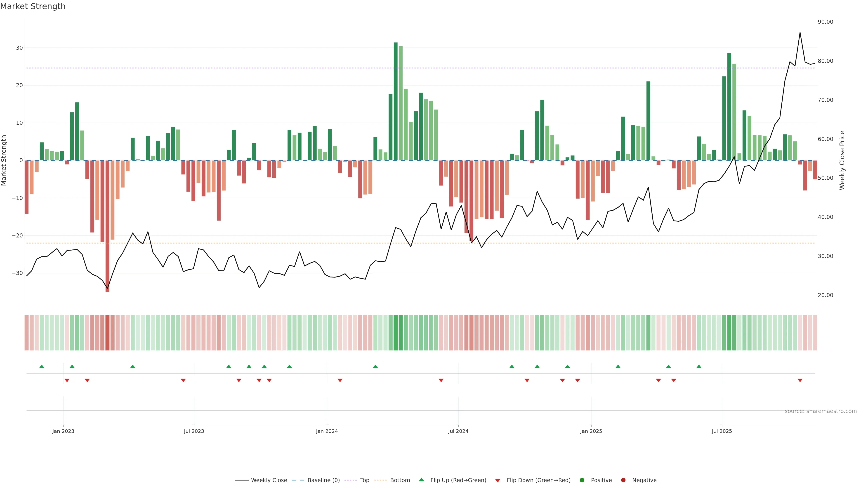Click the darkest red heatmap strip cell

tap(108, 332)
